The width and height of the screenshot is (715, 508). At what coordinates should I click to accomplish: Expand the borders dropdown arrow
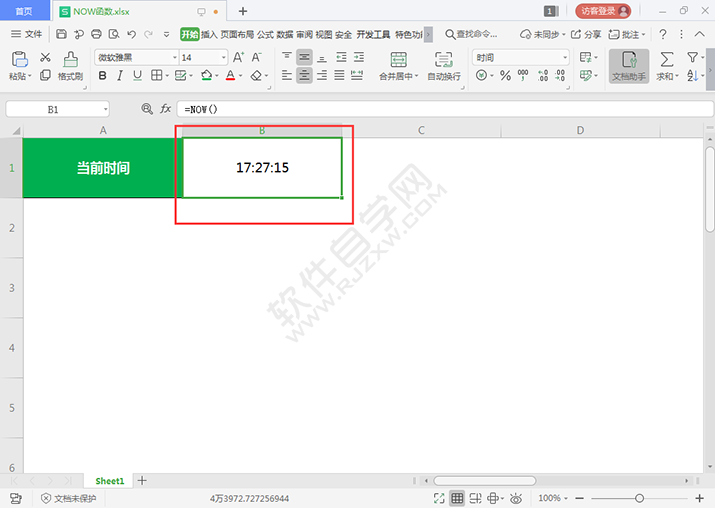click(167, 76)
